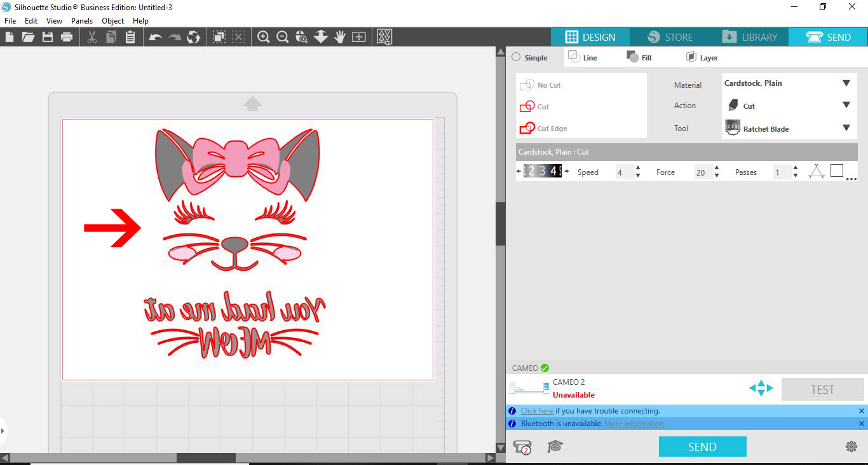This screenshot has height=465, width=868.
Task: Zoom in on the canvas
Action: [264, 37]
